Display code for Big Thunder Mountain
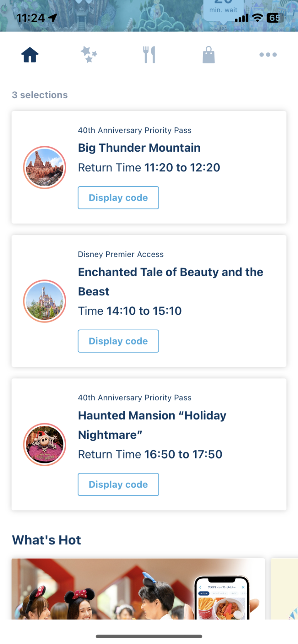The image size is (298, 644). click(x=118, y=198)
